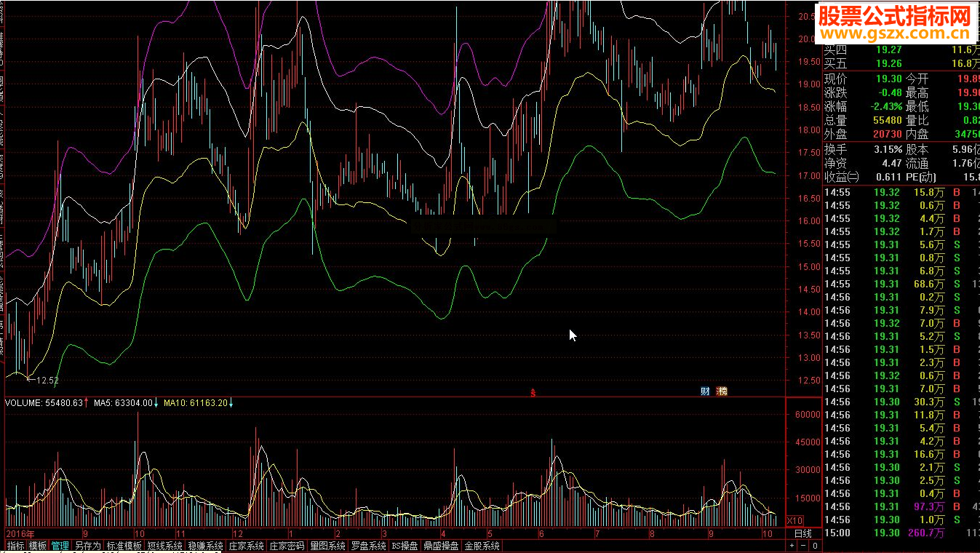Click the cyan arrow after MA5 value
This screenshot has height=553, width=980.
[156, 402]
